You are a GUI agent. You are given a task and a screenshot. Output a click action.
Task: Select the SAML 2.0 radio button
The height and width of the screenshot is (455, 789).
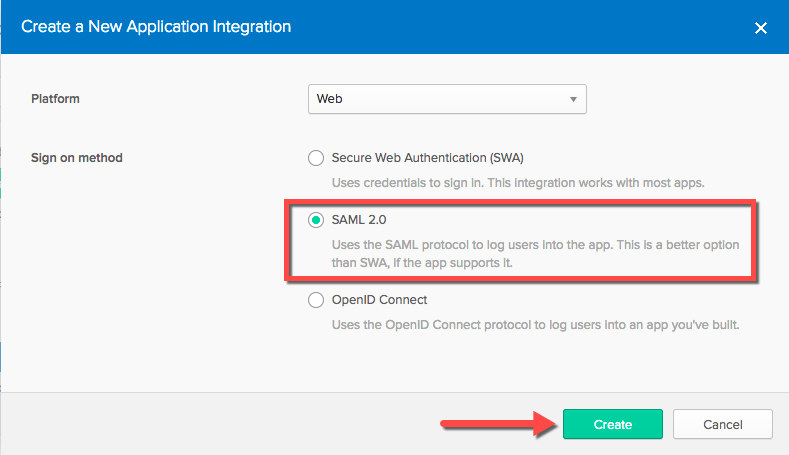(316, 220)
